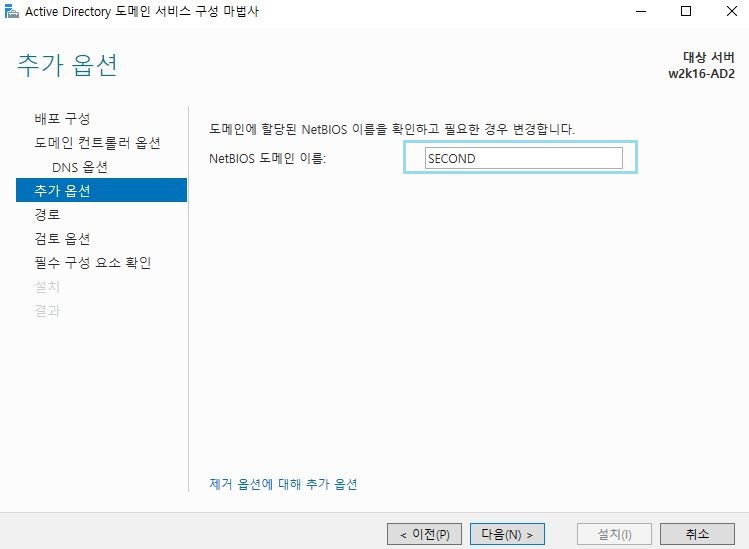Screen dimensions: 749x549
Task: Go to the 경로 step
Action: 47,215
